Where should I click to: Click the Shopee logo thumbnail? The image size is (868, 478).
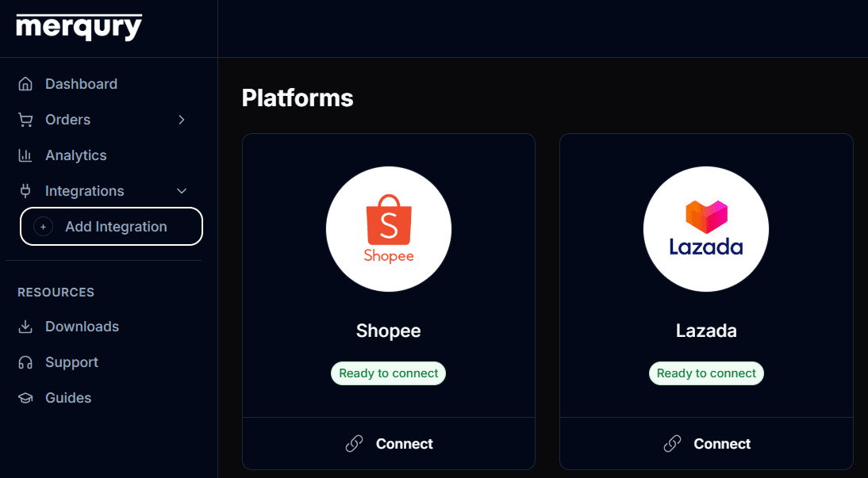click(x=389, y=229)
